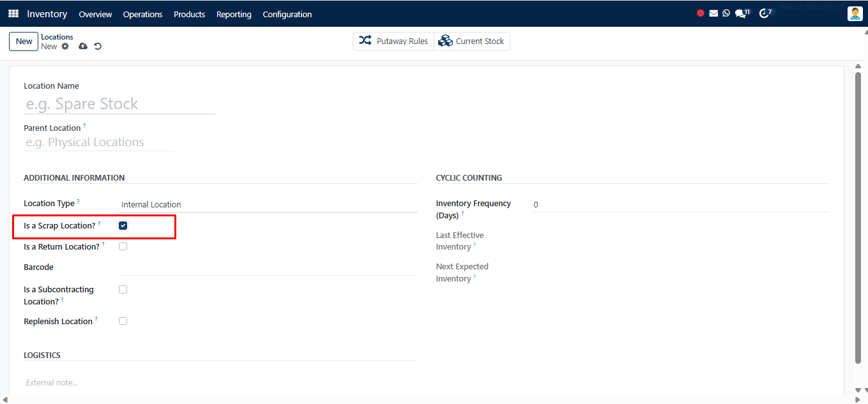
Task: Tick the Is a Subcontracting Location checkbox
Action: coord(123,290)
